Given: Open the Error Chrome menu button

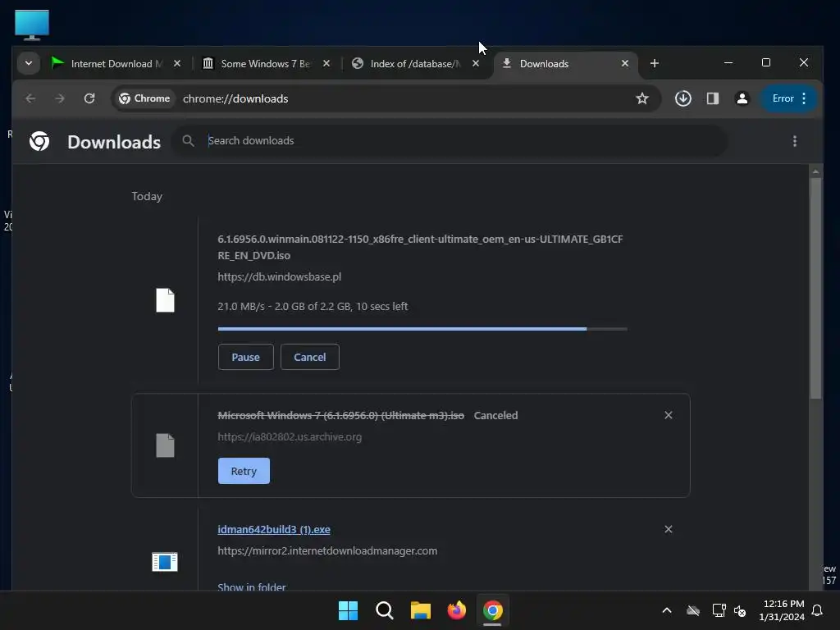Looking at the screenshot, I should [788, 98].
